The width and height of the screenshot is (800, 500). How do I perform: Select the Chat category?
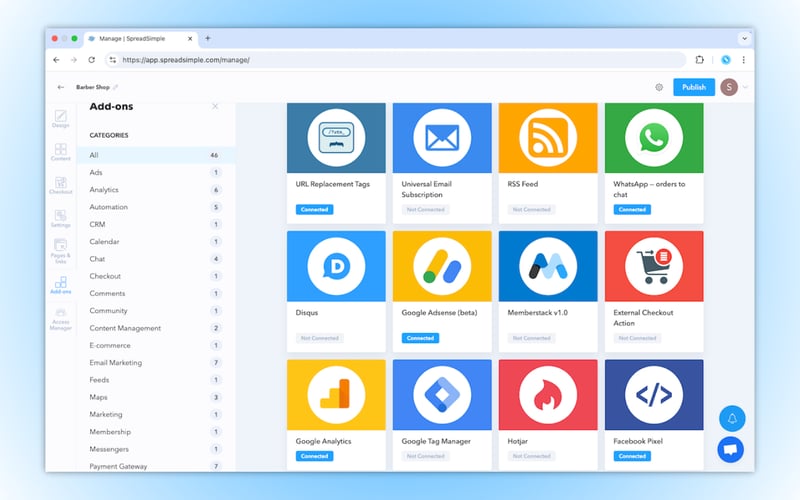click(156, 259)
